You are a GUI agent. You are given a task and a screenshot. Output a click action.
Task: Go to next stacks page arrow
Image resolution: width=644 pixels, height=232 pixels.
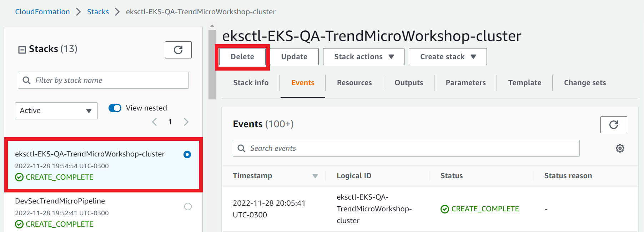click(x=186, y=122)
